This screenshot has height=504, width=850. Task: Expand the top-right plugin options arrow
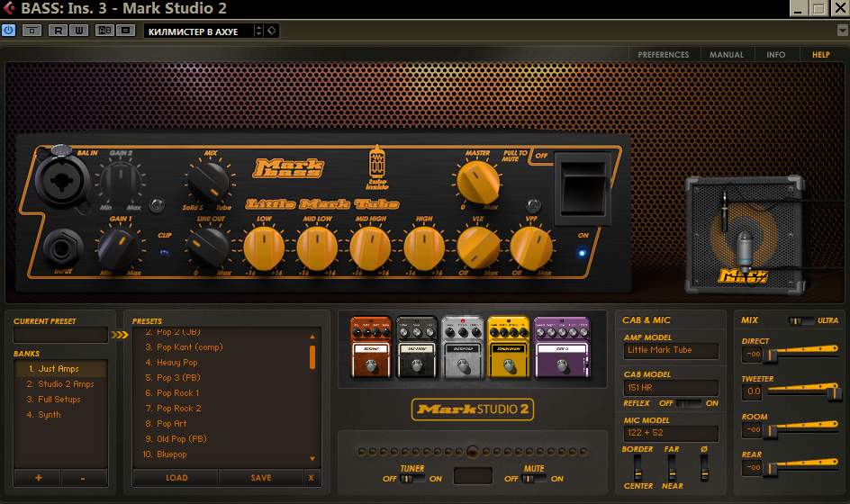843,31
